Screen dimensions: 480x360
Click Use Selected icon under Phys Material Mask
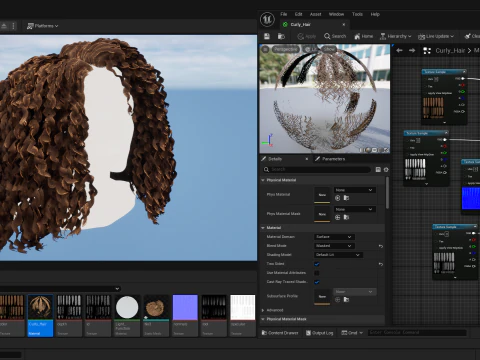click(337, 217)
